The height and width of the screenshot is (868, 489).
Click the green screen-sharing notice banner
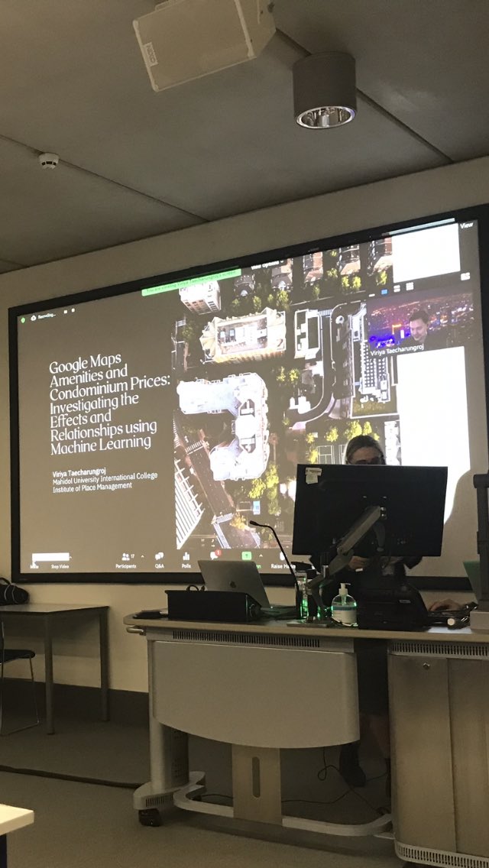coord(191,282)
